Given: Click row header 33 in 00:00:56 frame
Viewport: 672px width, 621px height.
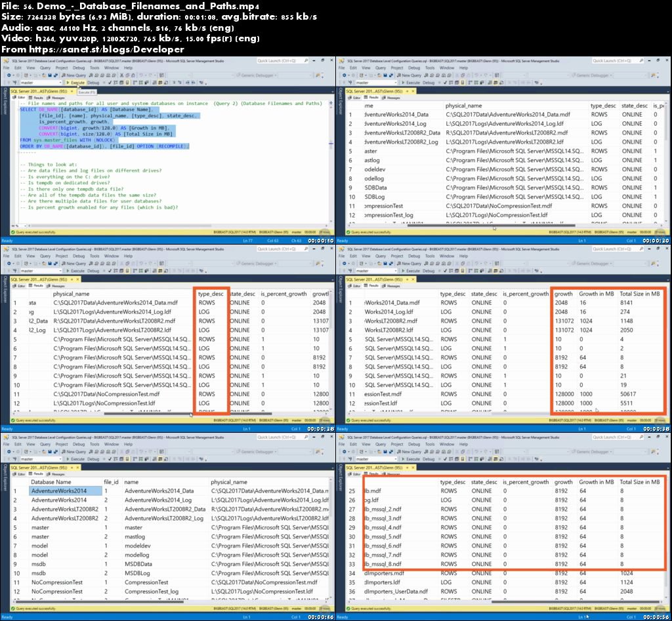Looking at the screenshot, I should click(x=352, y=564).
